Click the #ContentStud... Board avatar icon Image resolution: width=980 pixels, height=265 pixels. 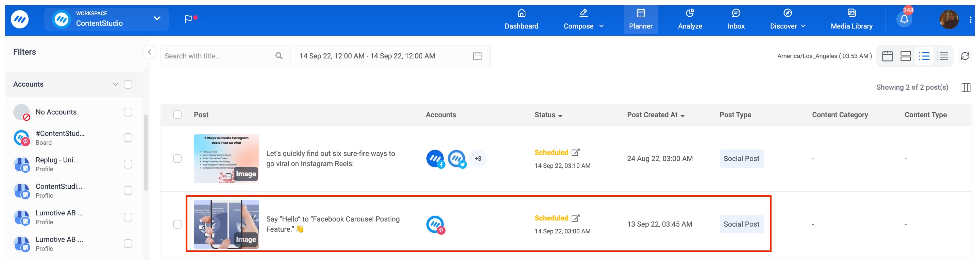pos(22,138)
